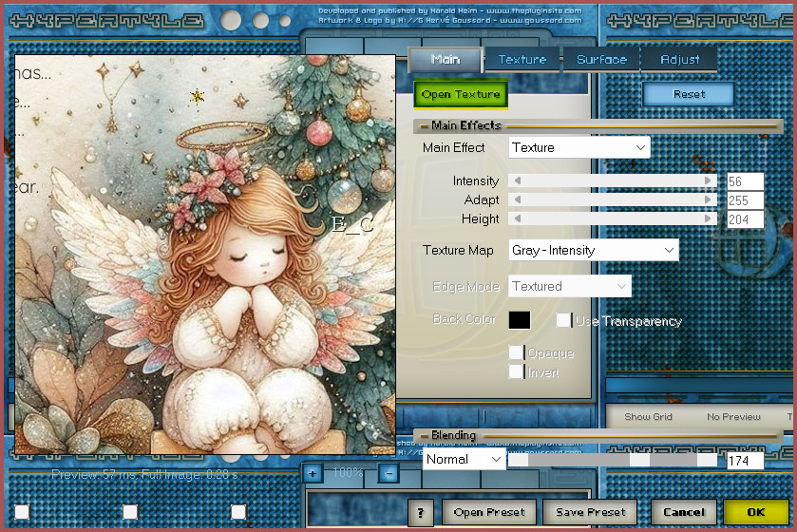This screenshot has height=532, width=797.
Task: Open the Main Effect dropdown
Action: 579,147
